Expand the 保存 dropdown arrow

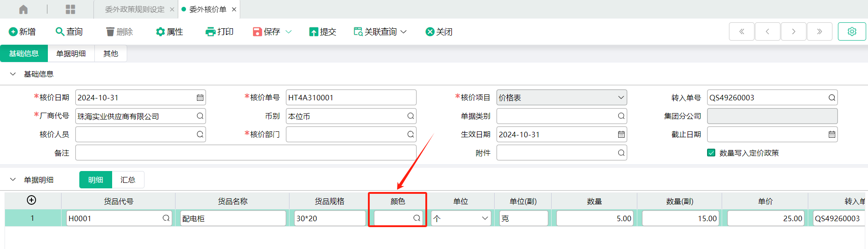tap(288, 32)
